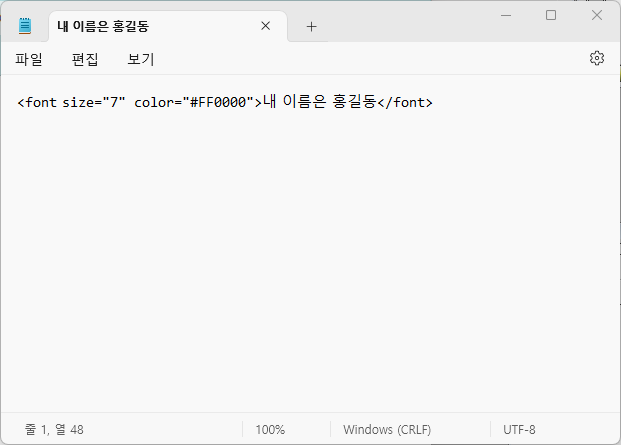Click the font tag code line
The image size is (621, 445).
click(x=225, y=102)
